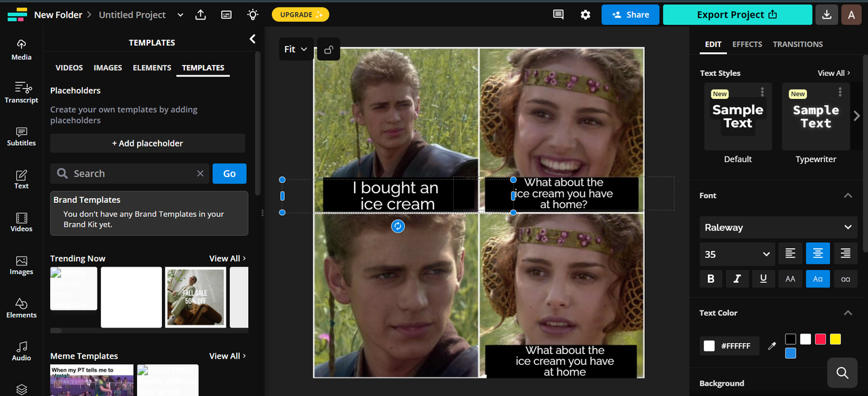868x396 pixels.
Task: Open the font size 35 dropdown
Action: click(737, 254)
